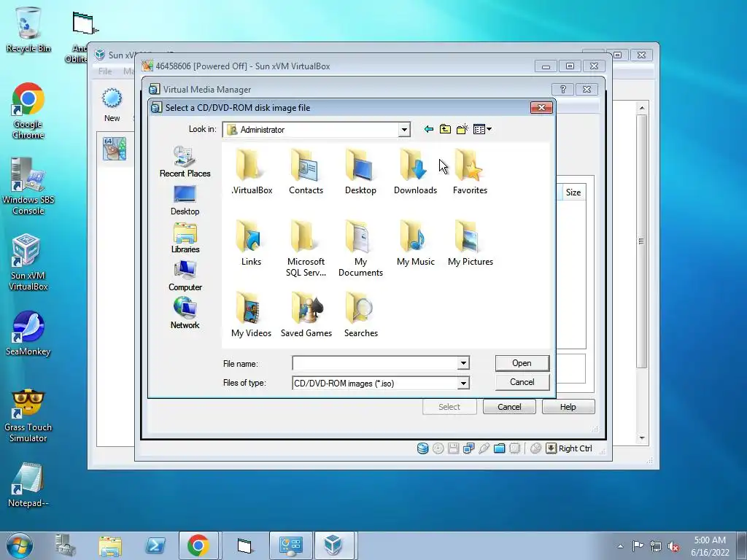Click the volume icon in system tray
Image resolution: width=747 pixels, height=560 pixels.
(x=673, y=546)
